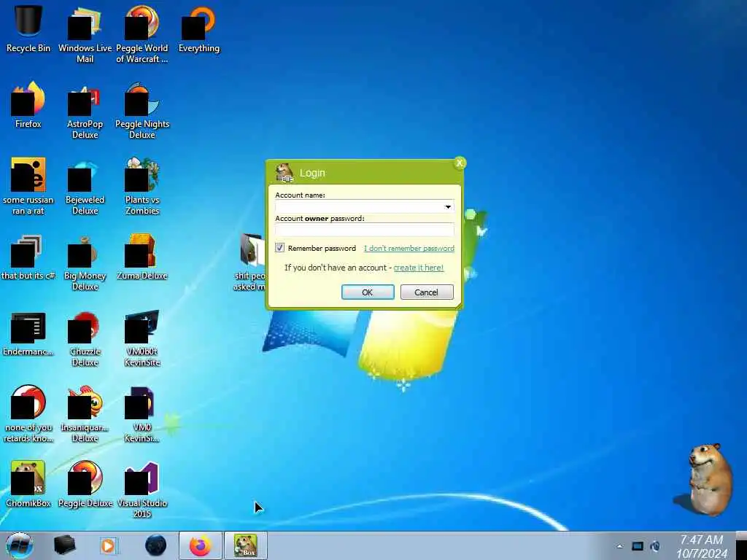The image size is (747, 560).
Task: Click the hamster logo in Login title
Action: (285, 173)
